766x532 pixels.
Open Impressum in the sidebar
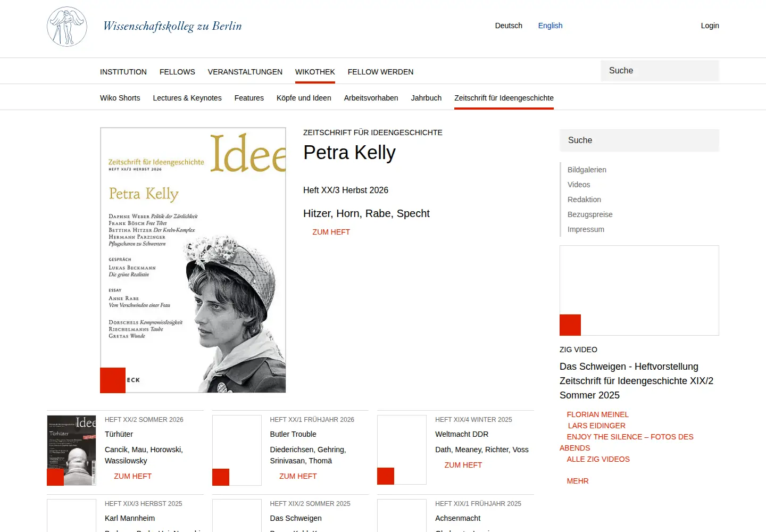tap(586, 229)
